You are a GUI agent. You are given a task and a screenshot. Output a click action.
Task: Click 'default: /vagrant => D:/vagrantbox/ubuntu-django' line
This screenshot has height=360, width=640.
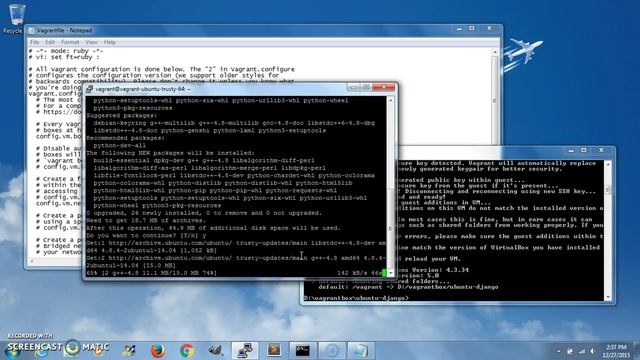coord(408,287)
